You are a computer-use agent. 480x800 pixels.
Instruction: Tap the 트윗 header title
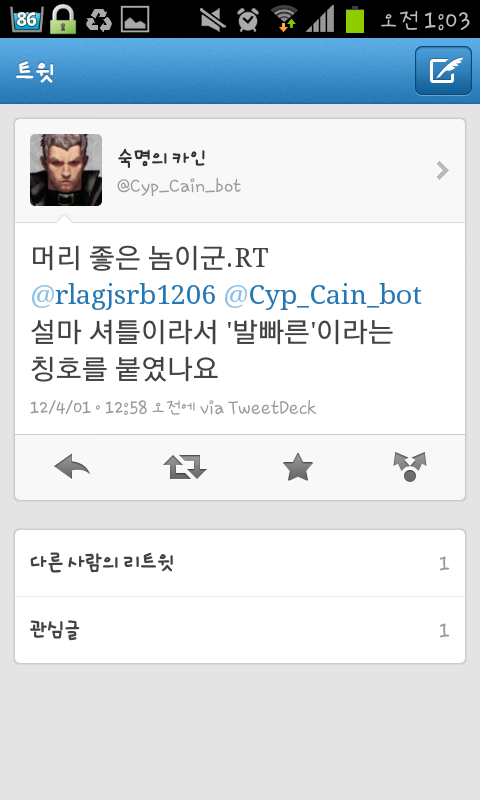[x=35, y=71]
